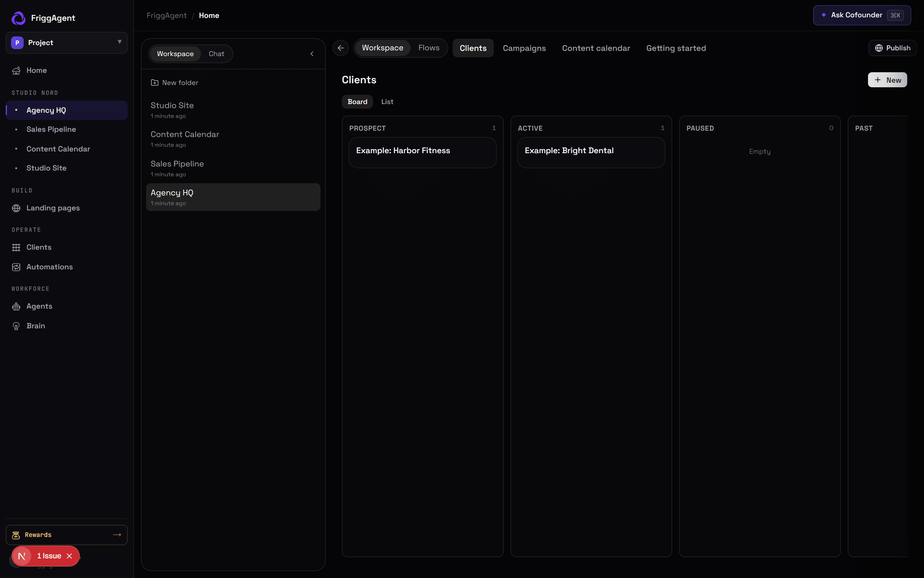This screenshot has height=578, width=924.
Task: Switch panel to Chat mode
Action: [217, 54]
